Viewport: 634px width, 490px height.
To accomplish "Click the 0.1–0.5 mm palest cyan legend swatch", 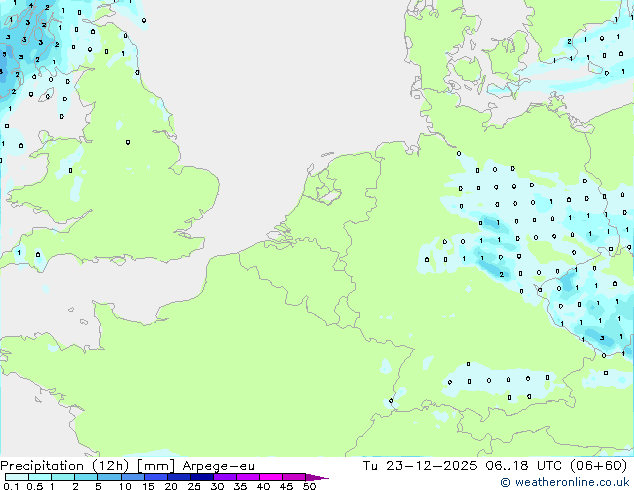I will tap(17, 477).
